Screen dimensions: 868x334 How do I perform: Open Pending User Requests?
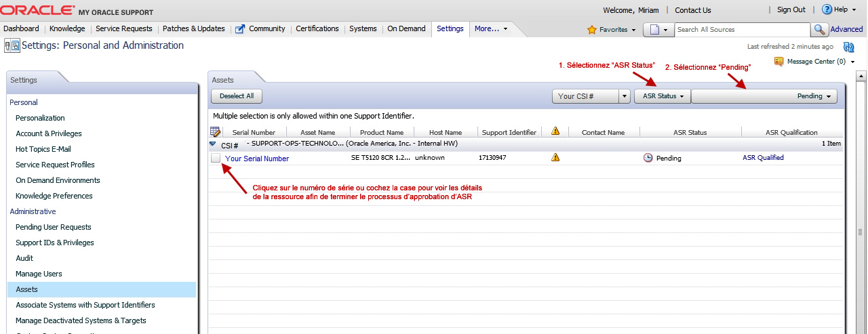(x=54, y=227)
